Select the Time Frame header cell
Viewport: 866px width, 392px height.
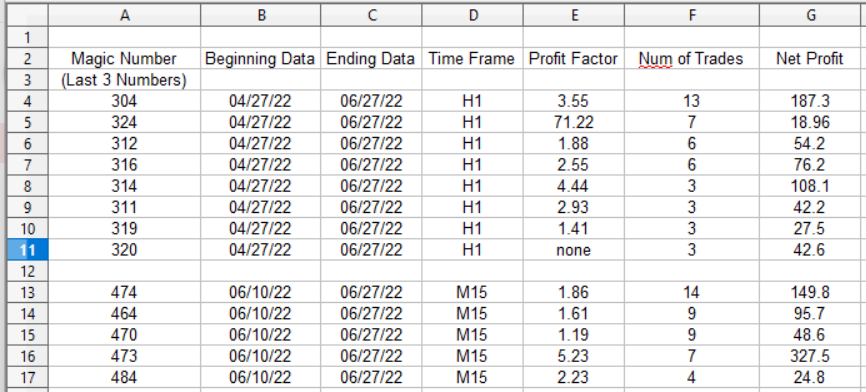click(x=472, y=59)
